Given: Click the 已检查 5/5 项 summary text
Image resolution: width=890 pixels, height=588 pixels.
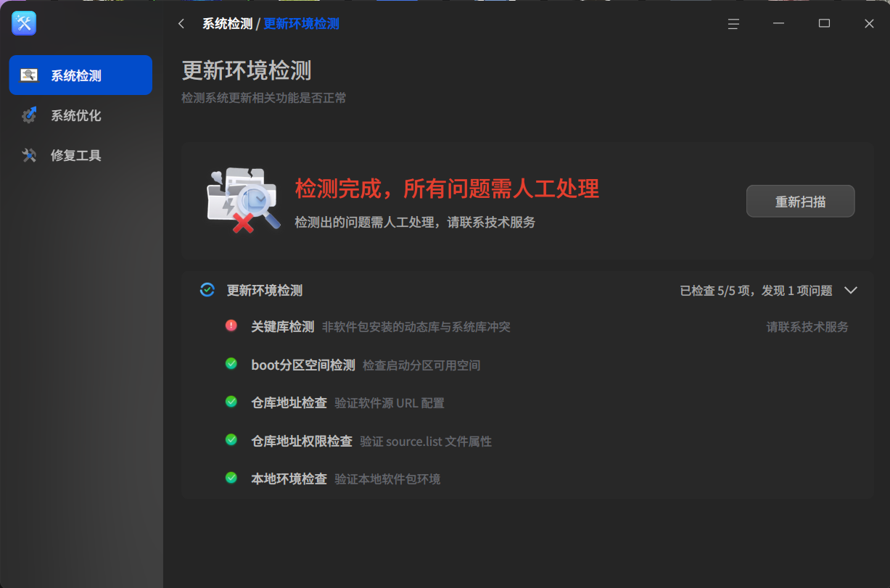Looking at the screenshot, I should coord(757,291).
